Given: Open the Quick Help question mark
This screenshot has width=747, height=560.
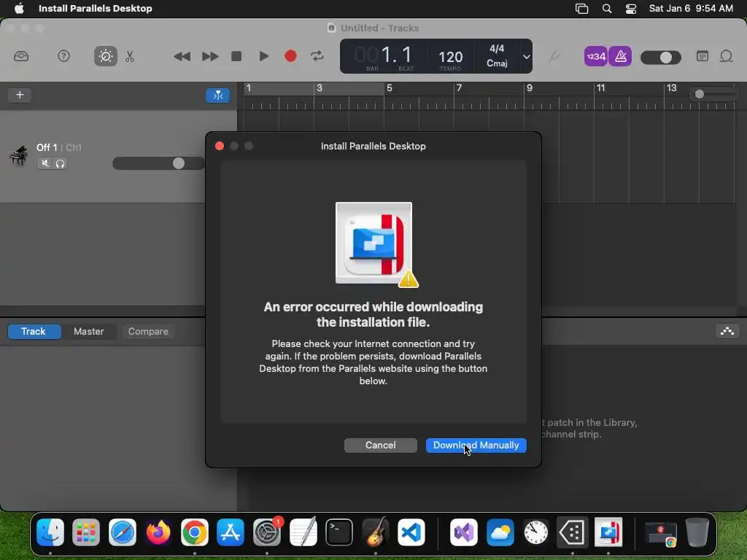Looking at the screenshot, I should point(63,56).
